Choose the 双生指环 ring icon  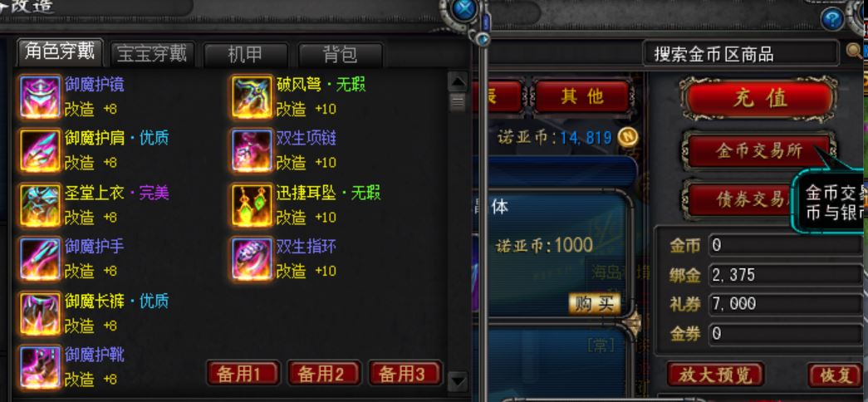point(252,259)
